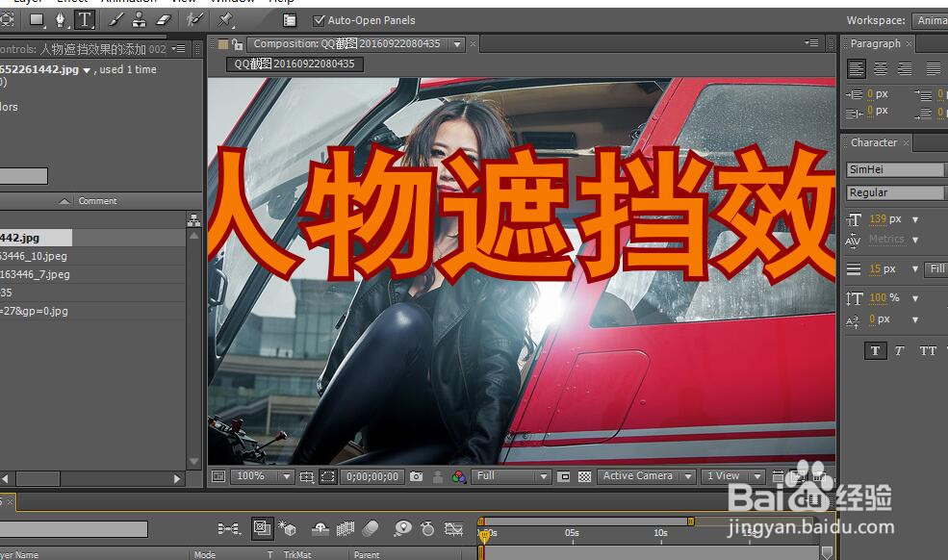Select the Puppet Pin tool

tap(225, 20)
